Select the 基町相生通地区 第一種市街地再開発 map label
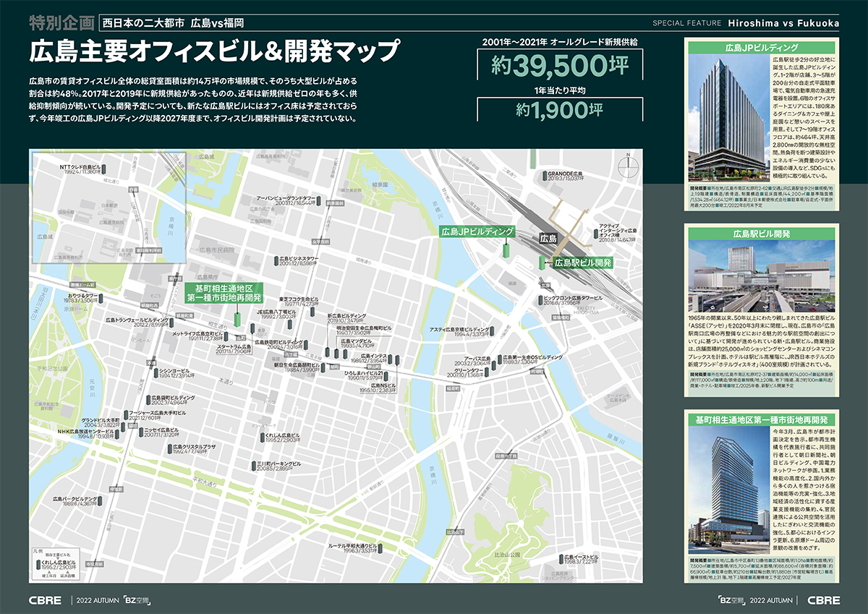This screenshot has height=614, width=868. click(225, 292)
